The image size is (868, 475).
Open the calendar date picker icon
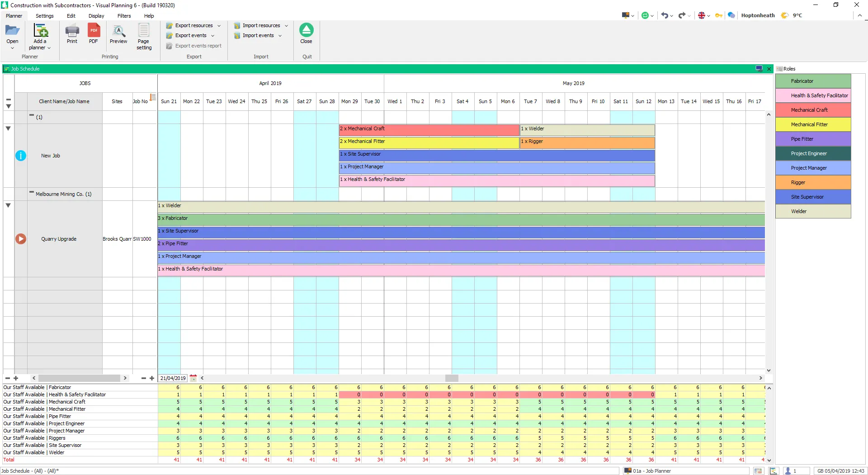point(193,378)
